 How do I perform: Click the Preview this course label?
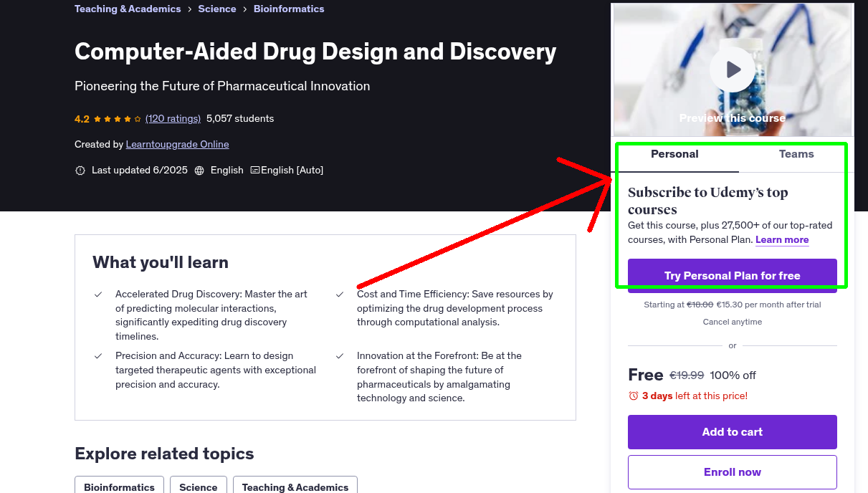coord(732,118)
